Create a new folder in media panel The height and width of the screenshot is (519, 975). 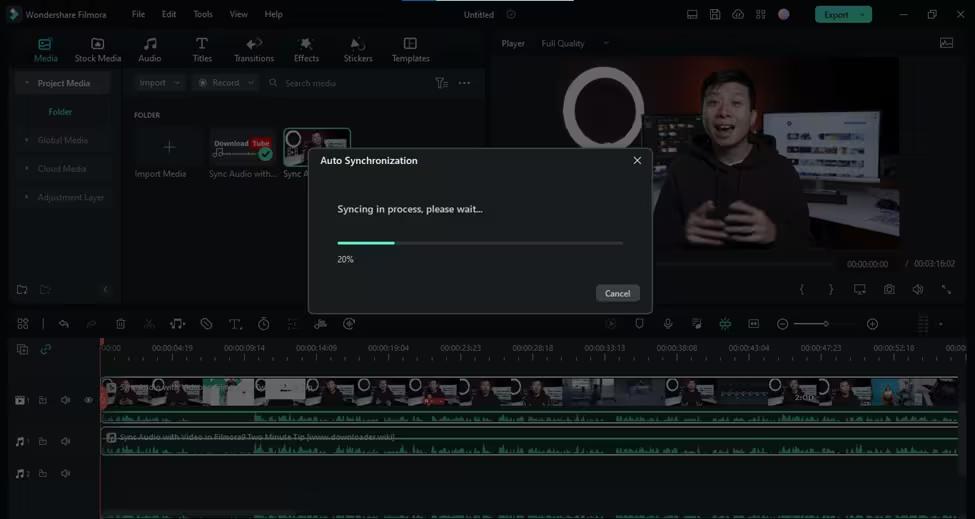point(22,290)
